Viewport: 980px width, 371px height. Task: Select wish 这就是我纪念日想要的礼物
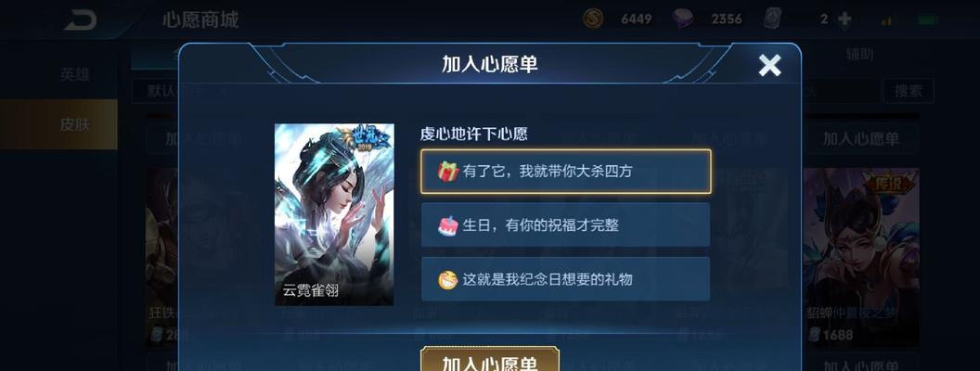click(565, 279)
